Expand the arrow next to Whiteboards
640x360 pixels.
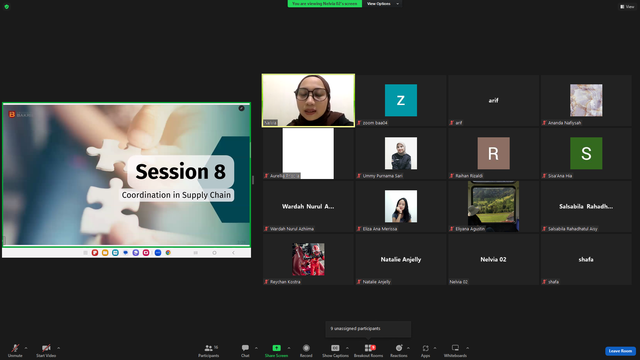coord(467,348)
